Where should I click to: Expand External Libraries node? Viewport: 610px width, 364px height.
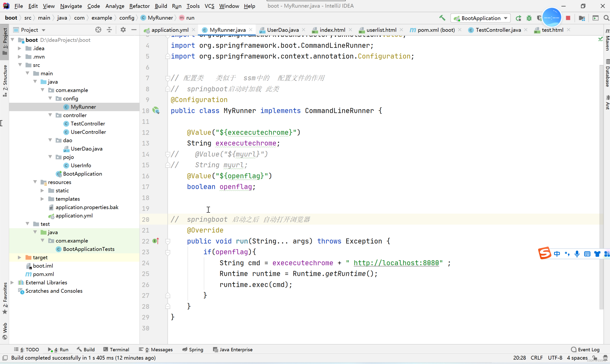12,282
